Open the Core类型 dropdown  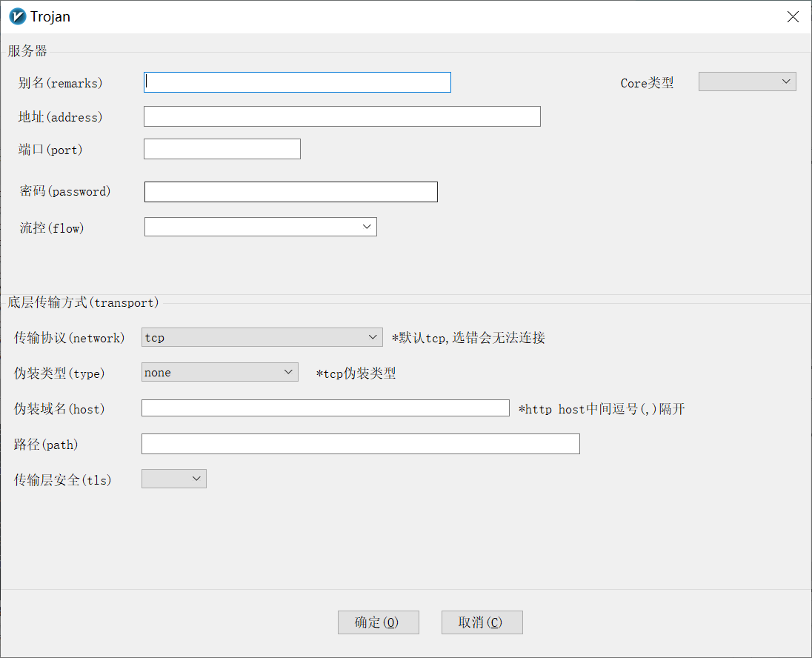(748, 82)
